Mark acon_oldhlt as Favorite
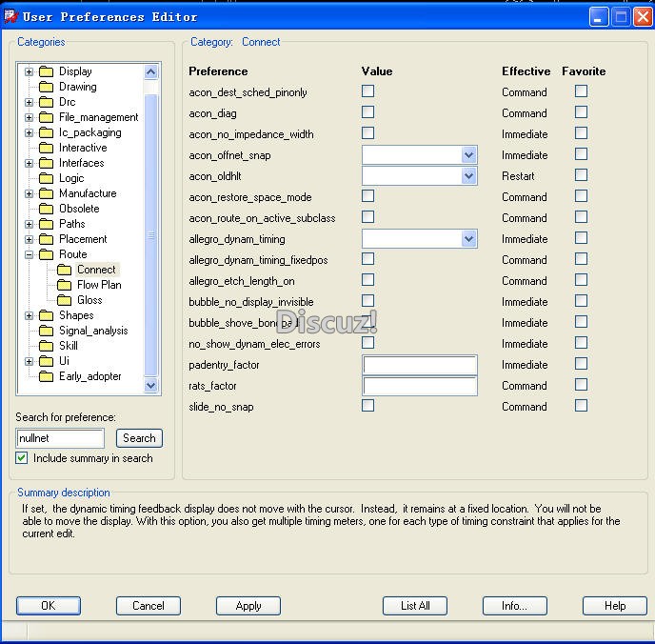Viewport: 655px width, 644px height. 581,174
